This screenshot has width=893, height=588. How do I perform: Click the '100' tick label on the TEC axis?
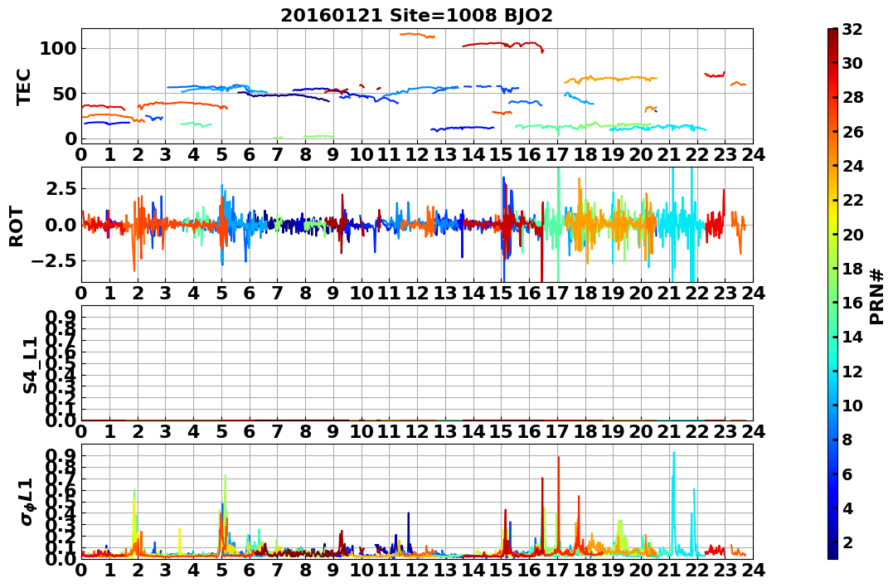[x=59, y=49]
